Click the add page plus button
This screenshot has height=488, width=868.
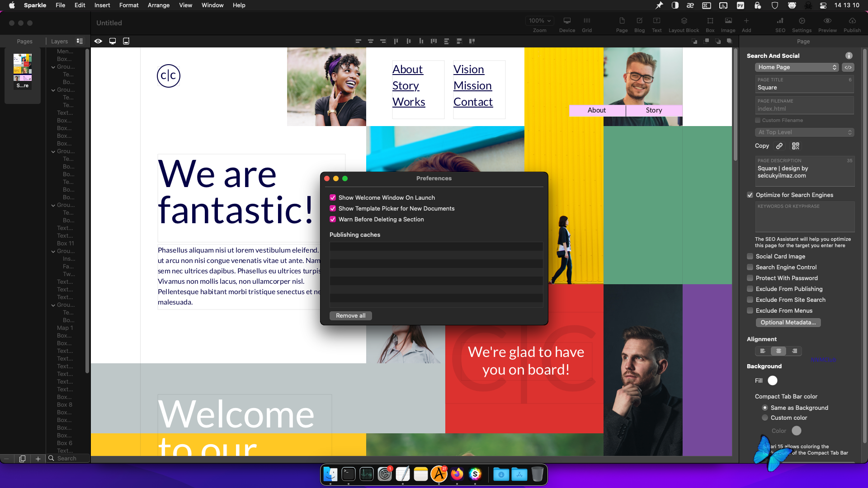[38, 459]
